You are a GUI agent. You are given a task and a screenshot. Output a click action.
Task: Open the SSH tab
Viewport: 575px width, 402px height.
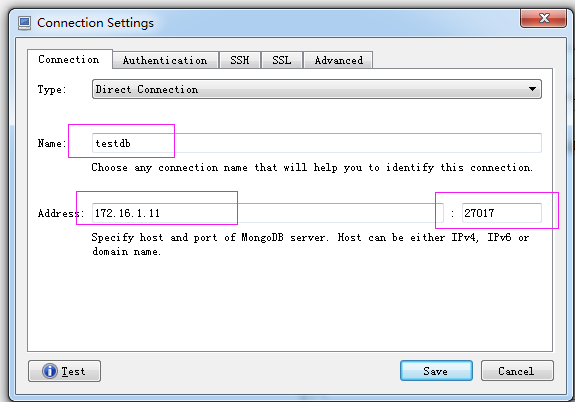pyautogui.click(x=239, y=60)
